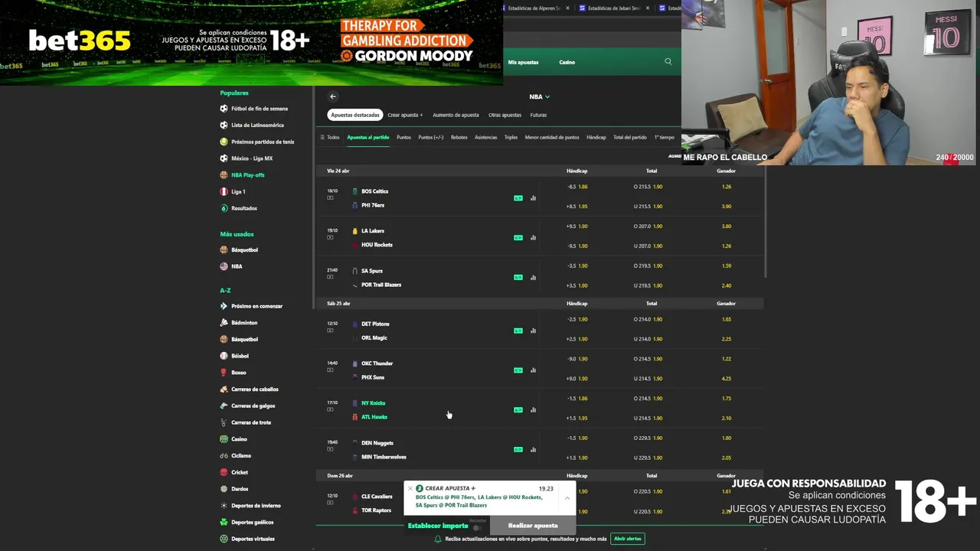Select the Puntos (+/-) market tab

click(431, 138)
